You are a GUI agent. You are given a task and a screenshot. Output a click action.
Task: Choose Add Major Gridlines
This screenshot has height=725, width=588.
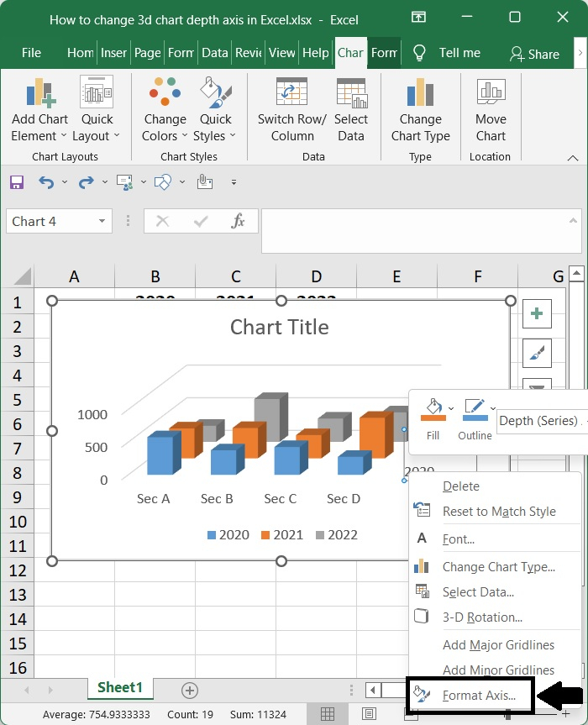[495, 645]
